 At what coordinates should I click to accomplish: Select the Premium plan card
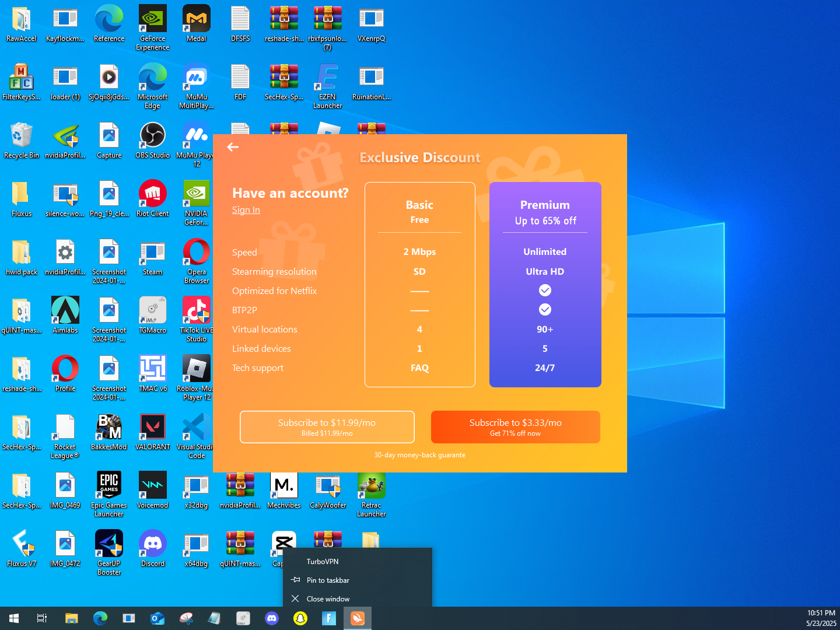point(545,285)
